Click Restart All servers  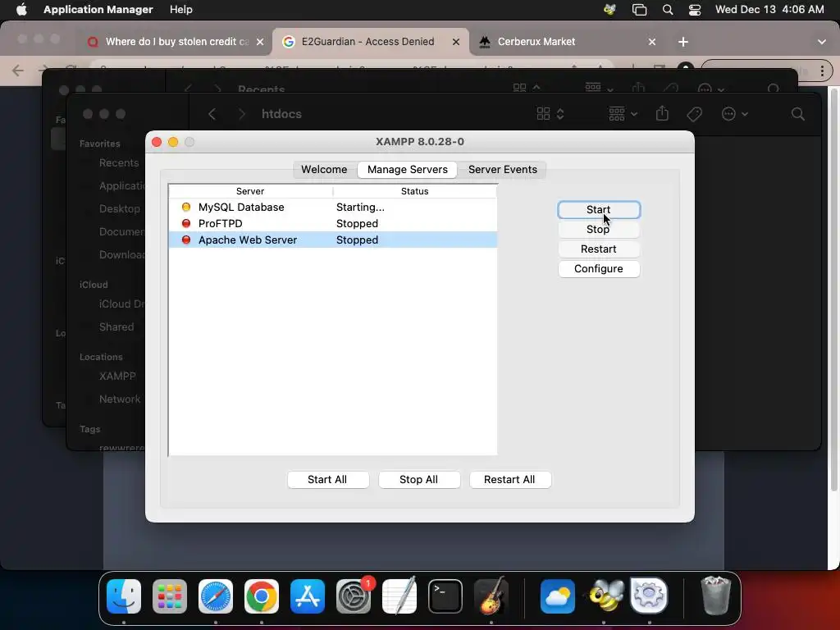tap(509, 479)
